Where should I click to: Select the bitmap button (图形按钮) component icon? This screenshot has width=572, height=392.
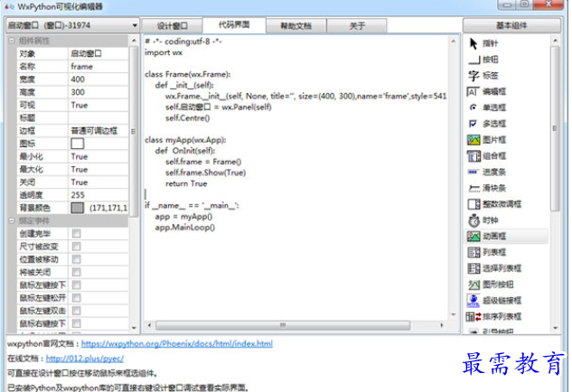pos(474,285)
